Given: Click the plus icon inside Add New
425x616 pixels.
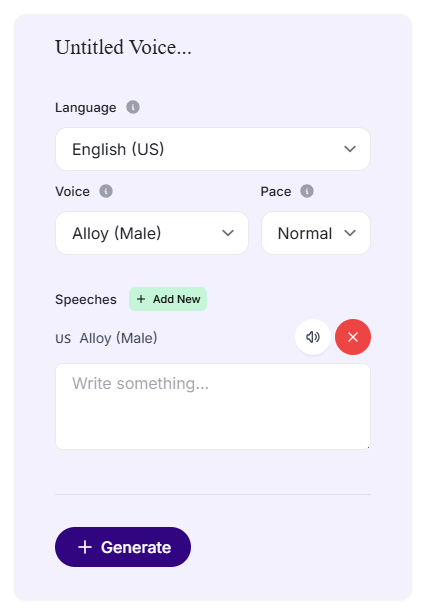Looking at the screenshot, I should click(141, 299).
